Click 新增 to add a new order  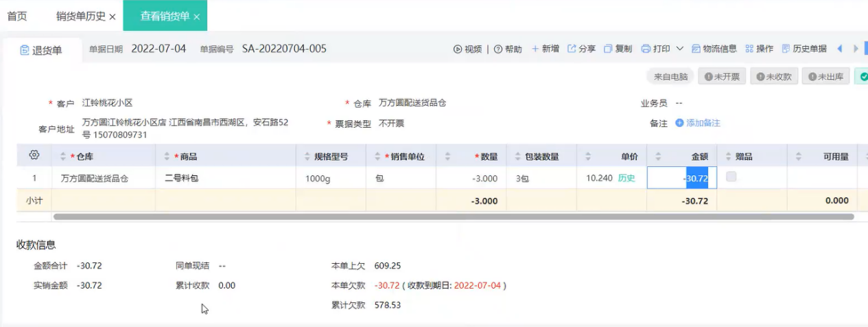546,49
